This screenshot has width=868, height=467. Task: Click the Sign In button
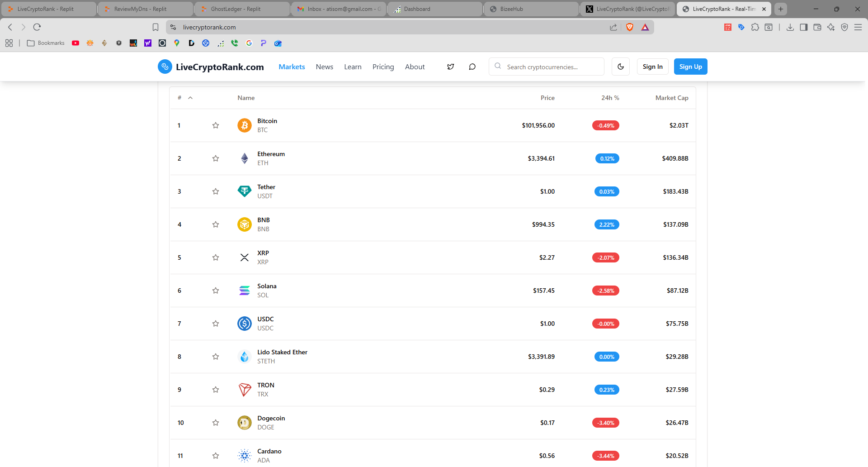[652, 67]
